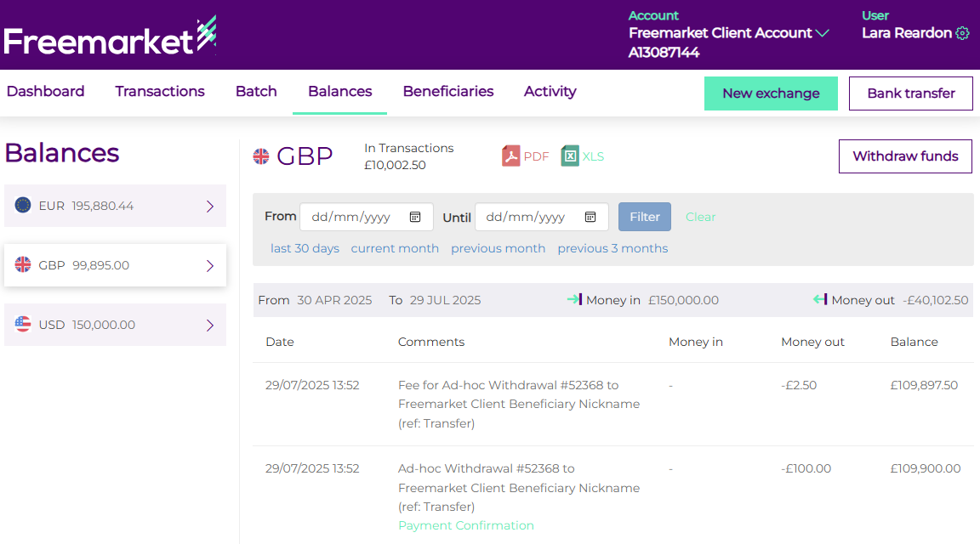Click the New exchange button
980x544 pixels.
tap(771, 93)
